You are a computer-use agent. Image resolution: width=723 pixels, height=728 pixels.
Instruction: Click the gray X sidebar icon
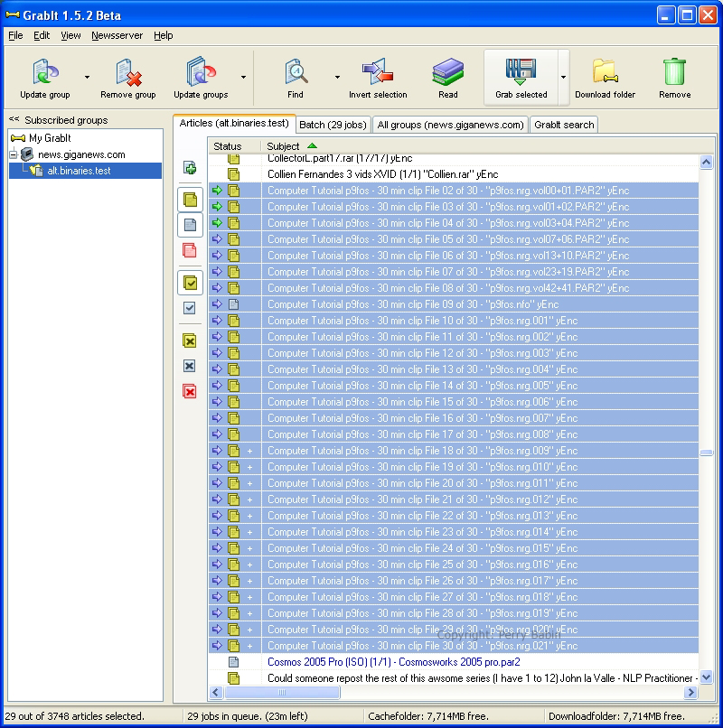click(x=190, y=366)
